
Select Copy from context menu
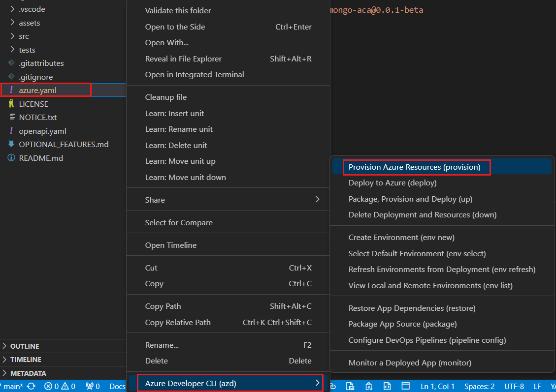click(228, 284)
